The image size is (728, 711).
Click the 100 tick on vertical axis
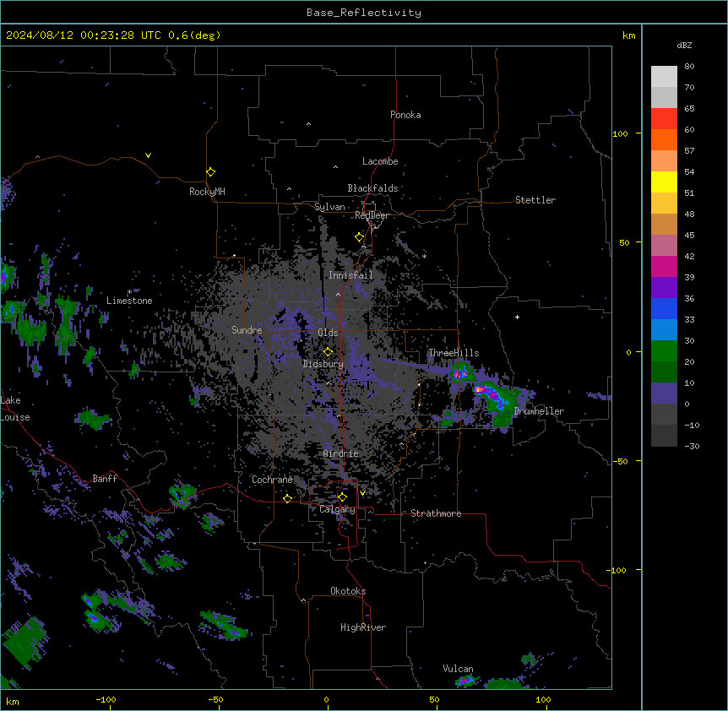point(620,133)
